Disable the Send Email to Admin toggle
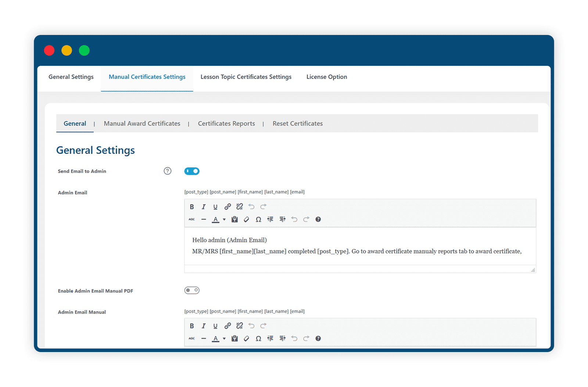Screen dimensions: 588x387 pyautogui.click(x=192, y=171)
